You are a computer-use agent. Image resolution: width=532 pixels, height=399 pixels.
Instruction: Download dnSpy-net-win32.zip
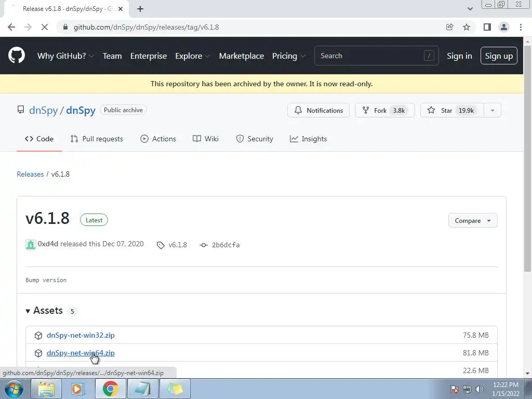click(81, 335)
